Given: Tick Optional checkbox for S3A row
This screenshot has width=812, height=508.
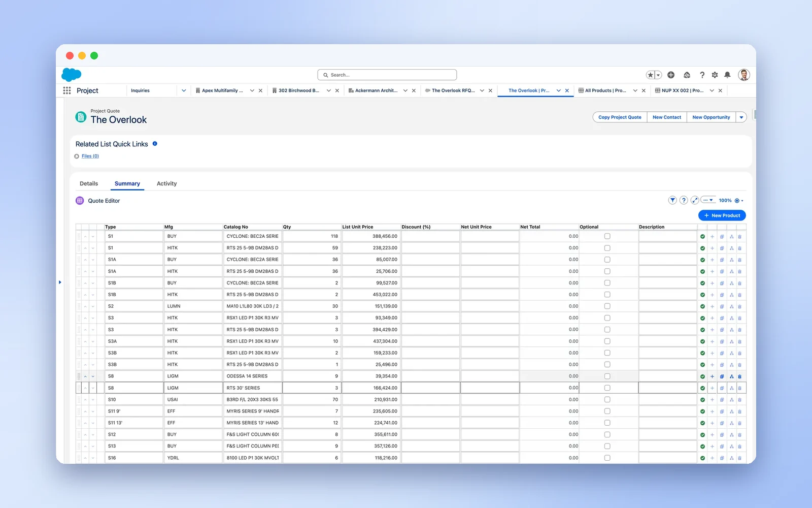Looking at the screenshot, I should click(x=607, y=341).
